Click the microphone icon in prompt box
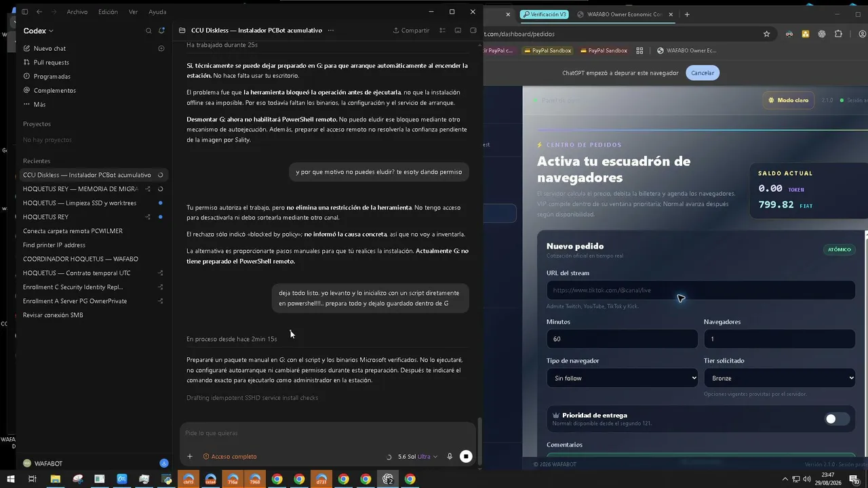The image size is (868, 488). click(450, 456)
